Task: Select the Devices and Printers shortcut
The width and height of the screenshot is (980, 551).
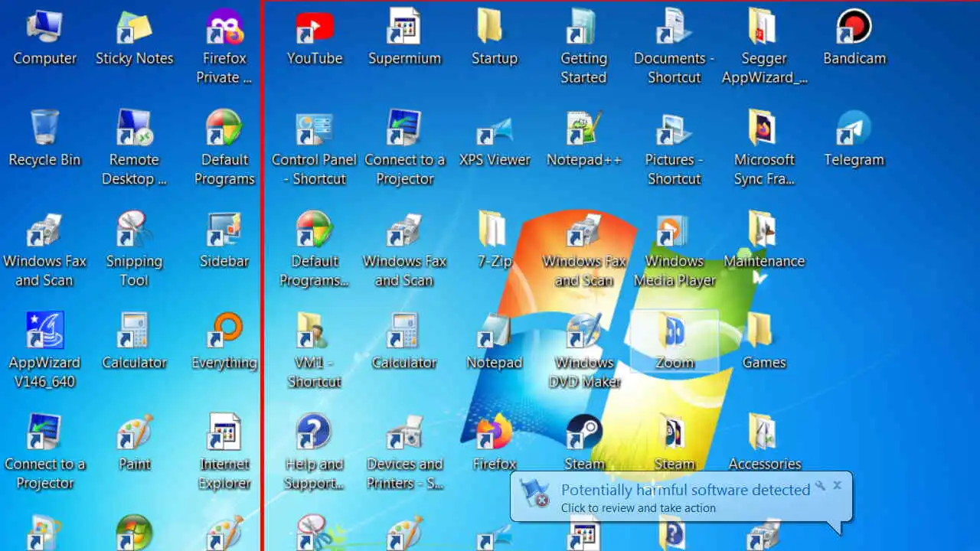Action: (404, 452)
